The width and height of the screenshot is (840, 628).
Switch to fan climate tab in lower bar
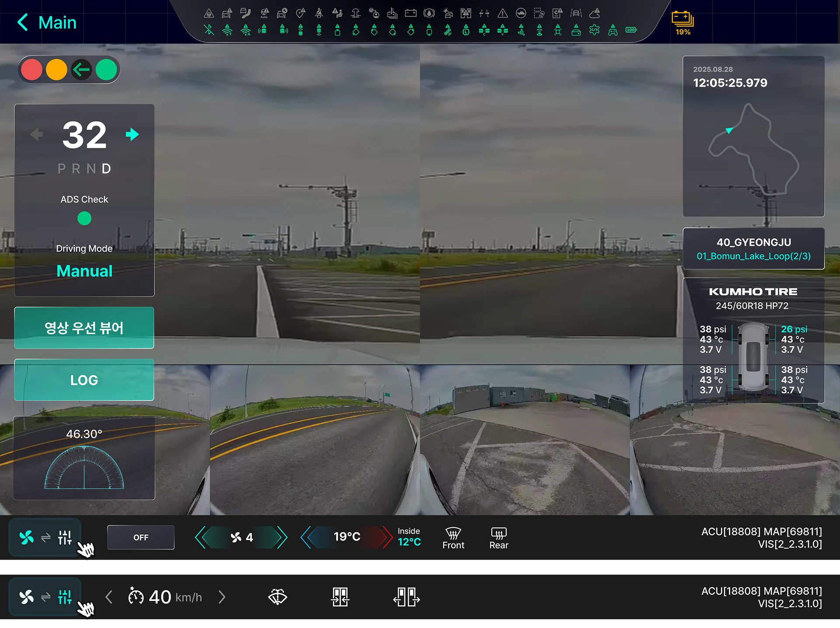27,597
